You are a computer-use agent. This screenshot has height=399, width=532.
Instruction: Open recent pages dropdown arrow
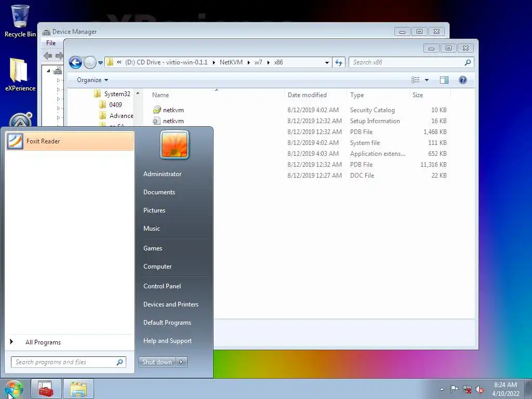[x=100, y=63]
